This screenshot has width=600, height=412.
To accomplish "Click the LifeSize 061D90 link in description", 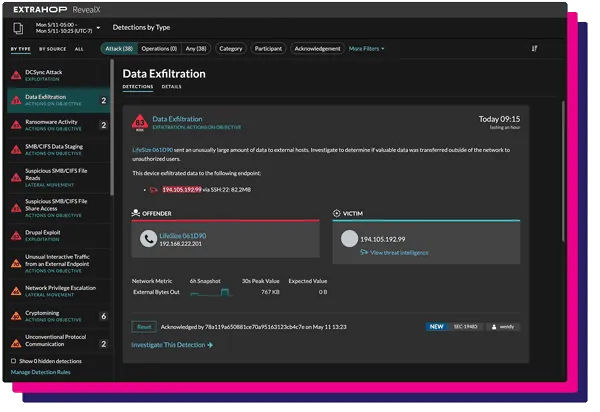I will [152, 150].
